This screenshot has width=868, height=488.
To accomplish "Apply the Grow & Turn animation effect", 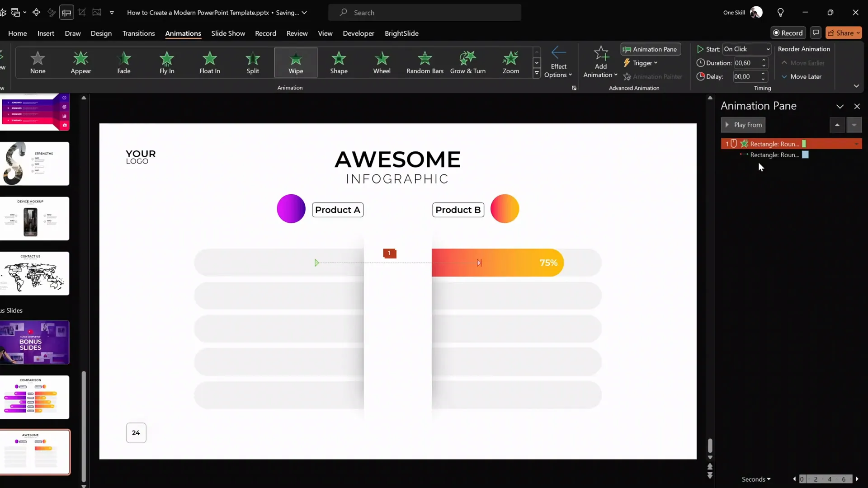I will pyautogui.click(x=468, y=62).
